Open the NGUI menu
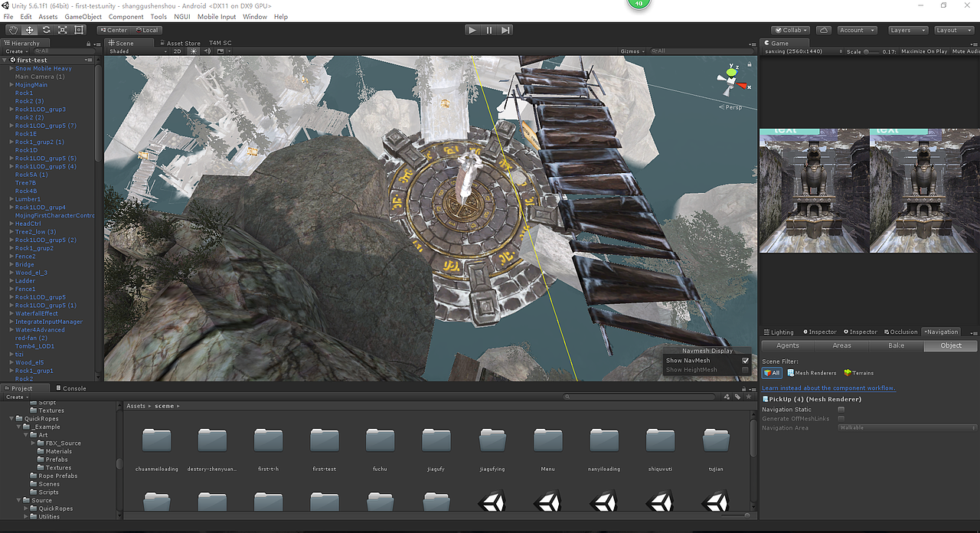 coord(182,17)
